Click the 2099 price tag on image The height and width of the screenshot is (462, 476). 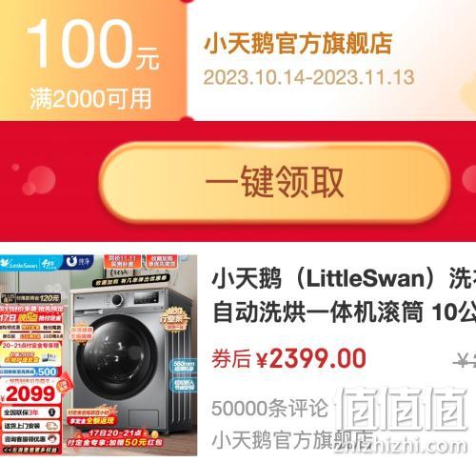tap(30, 394)
